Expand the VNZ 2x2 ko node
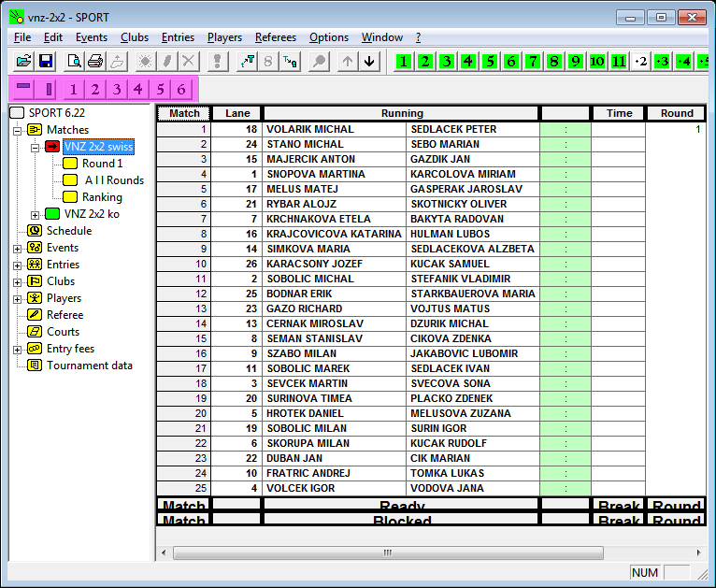This screenshot has width=716, height=588. [x=36, y=214]
